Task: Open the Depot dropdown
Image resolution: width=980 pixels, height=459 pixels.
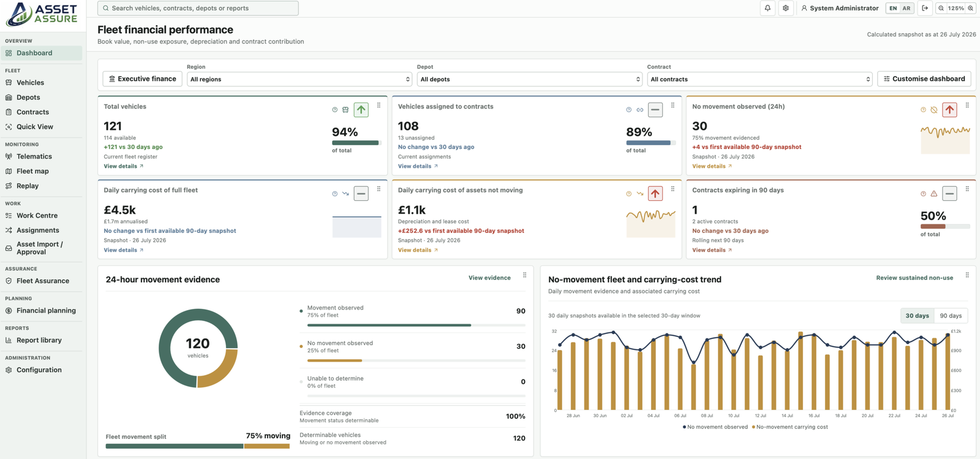Action: (530, 79)
